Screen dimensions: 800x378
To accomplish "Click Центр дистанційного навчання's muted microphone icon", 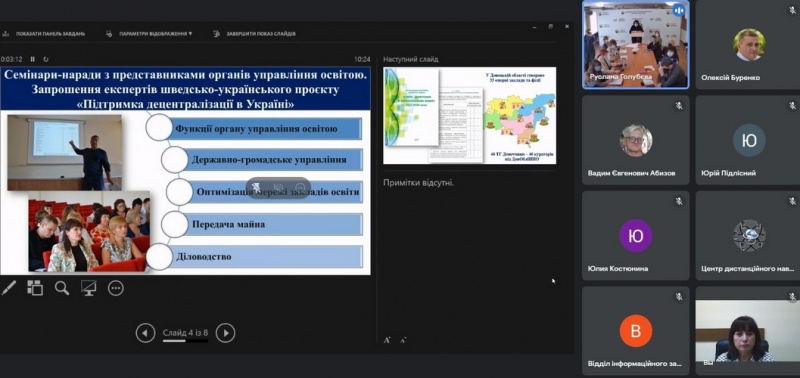I will [792, 201].
